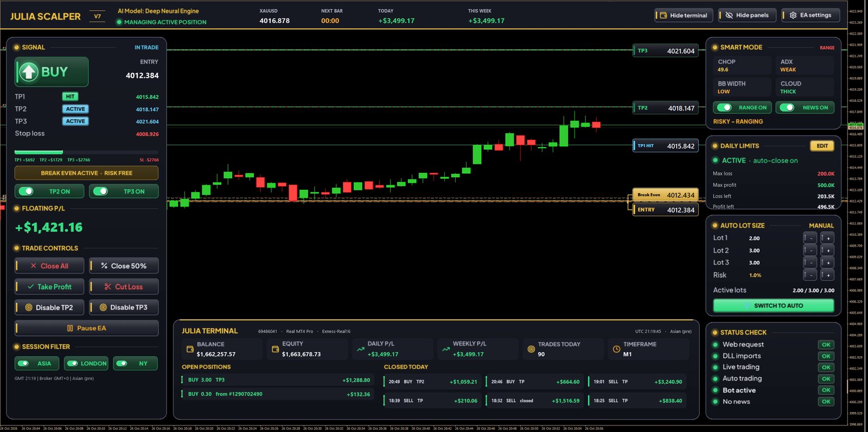Click the Hide terminal window icon

[663, 15]
